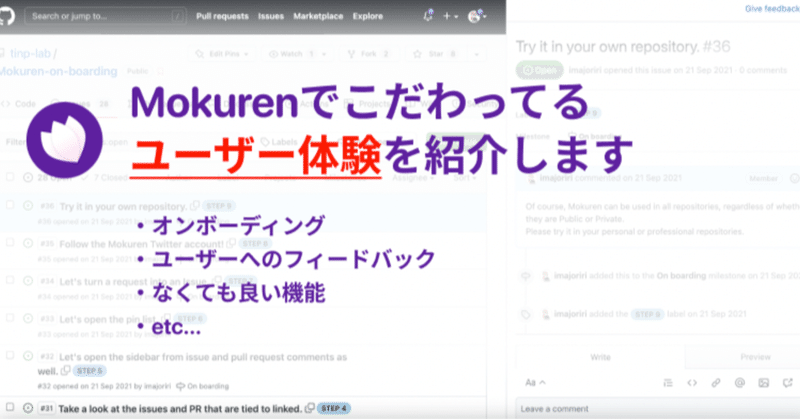Mention a user with the @ icon

click(740, 383)
